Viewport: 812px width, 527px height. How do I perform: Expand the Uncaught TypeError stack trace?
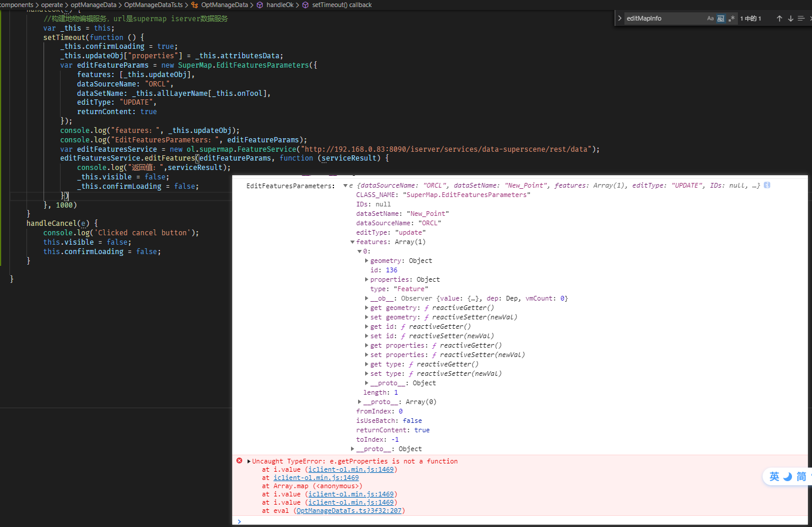pos(249,462)
